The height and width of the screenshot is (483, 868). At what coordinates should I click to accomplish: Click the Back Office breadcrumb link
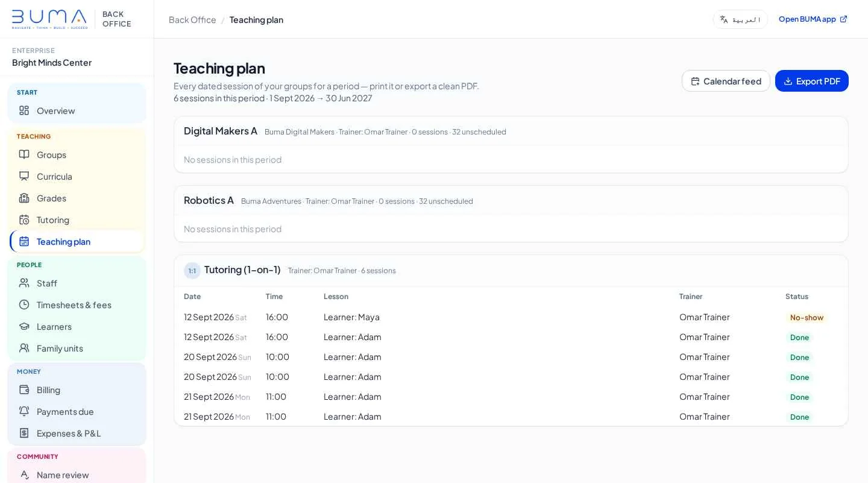pos(192,19)
